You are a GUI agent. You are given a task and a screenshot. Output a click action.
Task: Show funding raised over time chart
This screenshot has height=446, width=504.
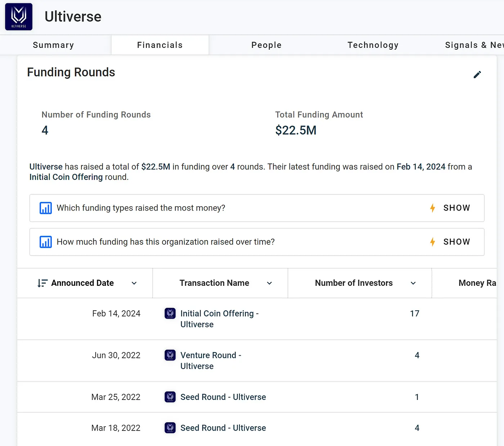coord(456,242)
